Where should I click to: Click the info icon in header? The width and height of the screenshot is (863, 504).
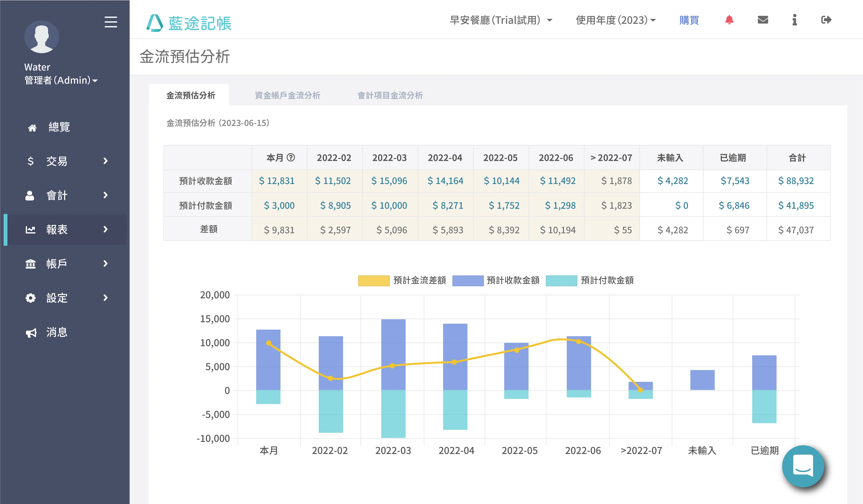tap(794, 20)
